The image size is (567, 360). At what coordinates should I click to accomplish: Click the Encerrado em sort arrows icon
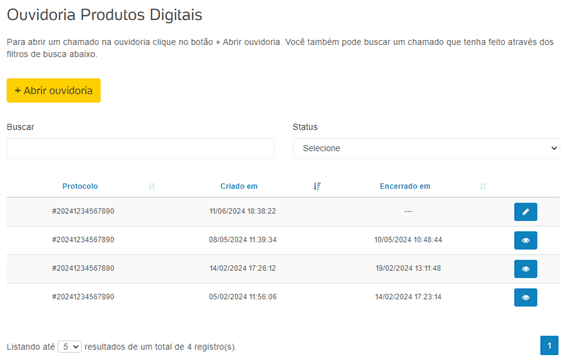[483, 186]
